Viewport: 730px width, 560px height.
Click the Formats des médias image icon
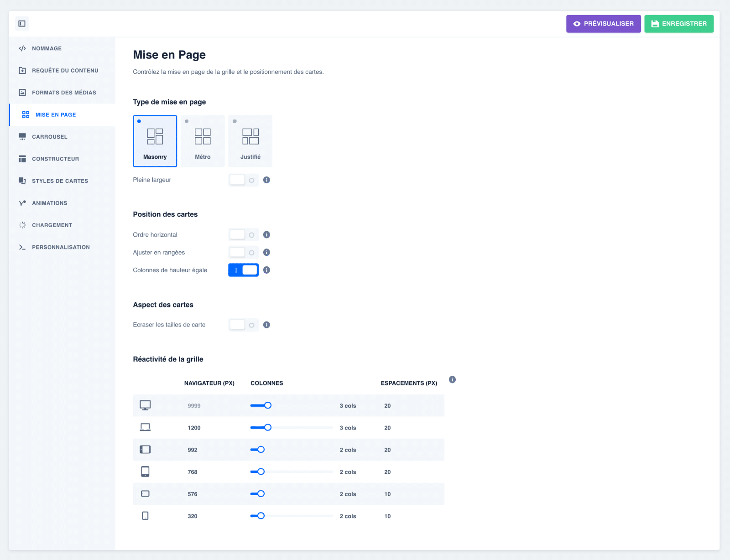[22, 93]
